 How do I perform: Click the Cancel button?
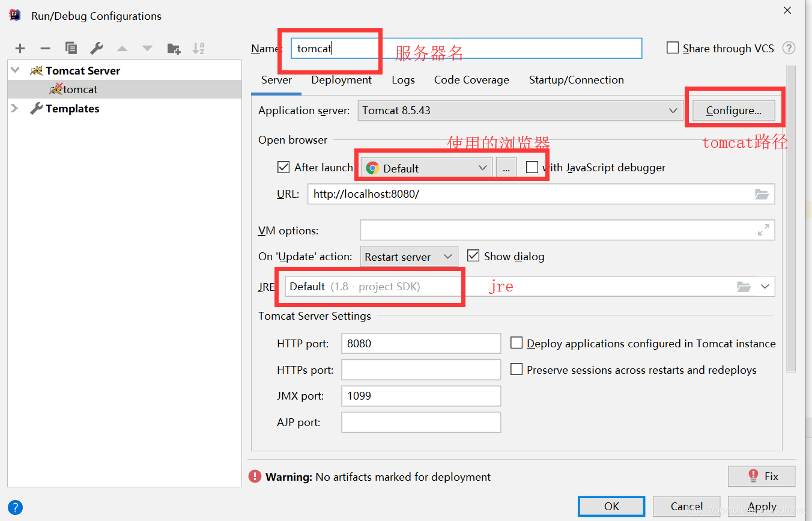point(686,507)
